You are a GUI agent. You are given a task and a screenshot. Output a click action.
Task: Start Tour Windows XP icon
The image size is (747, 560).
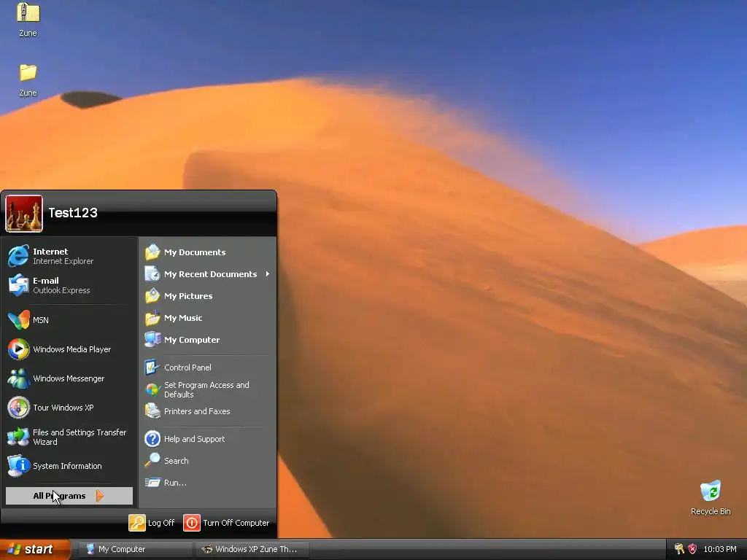[18, 408]
